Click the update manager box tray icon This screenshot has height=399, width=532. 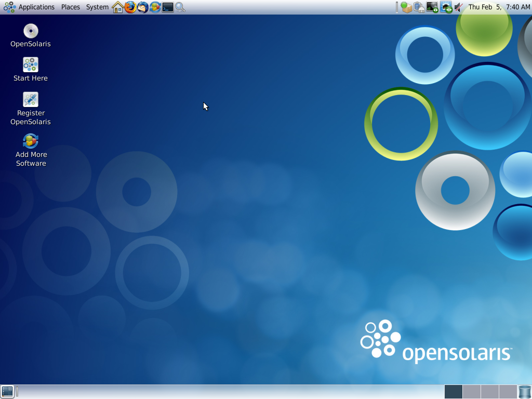[406, 7]
